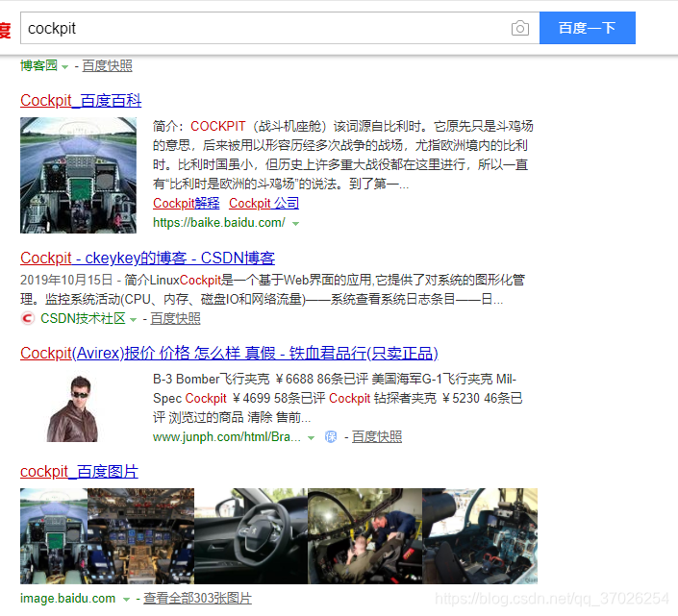The width and height of the screenshot is (678, 616).
Task: Open the https://baike.baidu.com/ URL link
Action: [x=219, y=222]
